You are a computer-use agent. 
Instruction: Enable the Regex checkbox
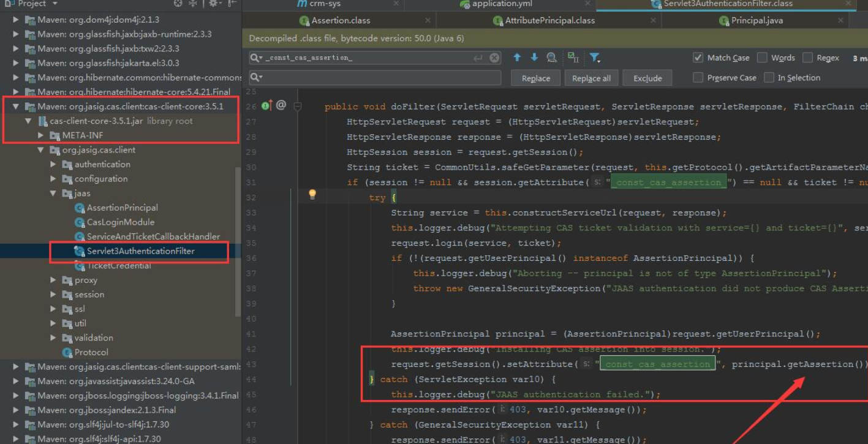[x=807, y=58]
